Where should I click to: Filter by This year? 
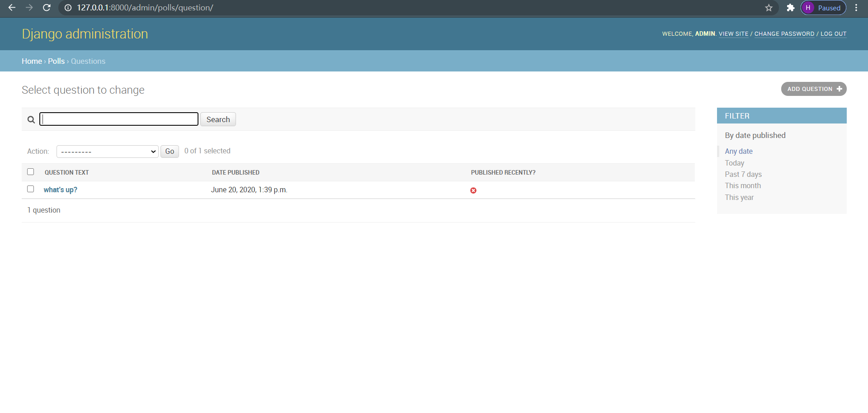coord(739,197)
